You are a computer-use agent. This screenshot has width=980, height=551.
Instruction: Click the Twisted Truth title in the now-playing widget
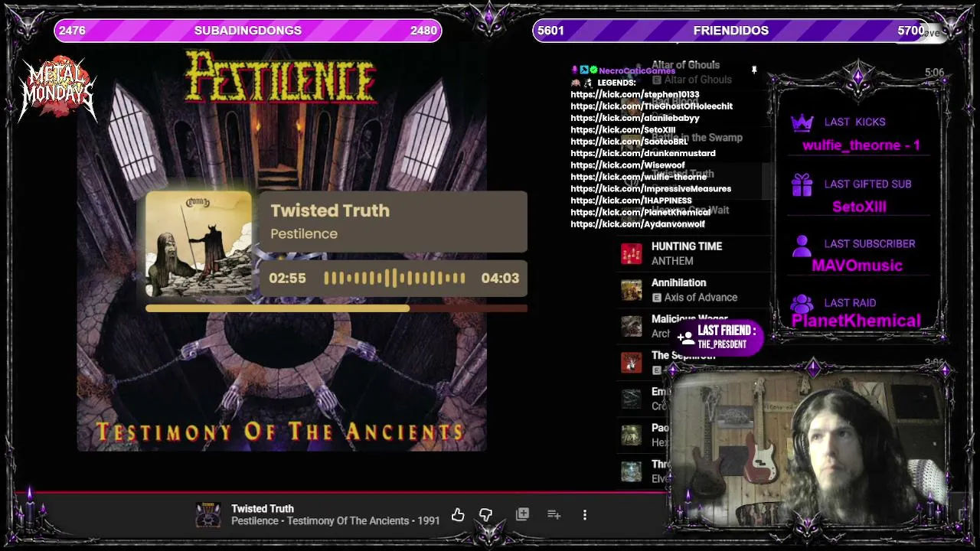pos(330,210)
